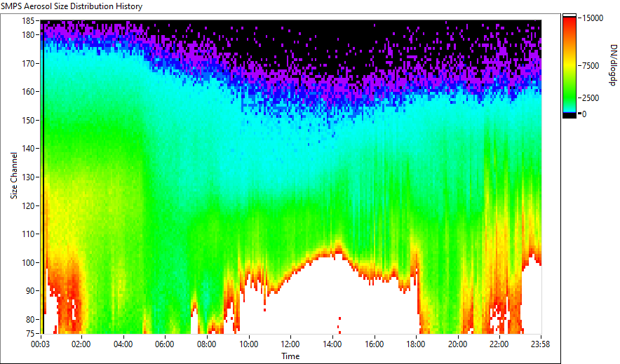
Task: Click the 150 size channel tick label
Action: tap(28, 120)
